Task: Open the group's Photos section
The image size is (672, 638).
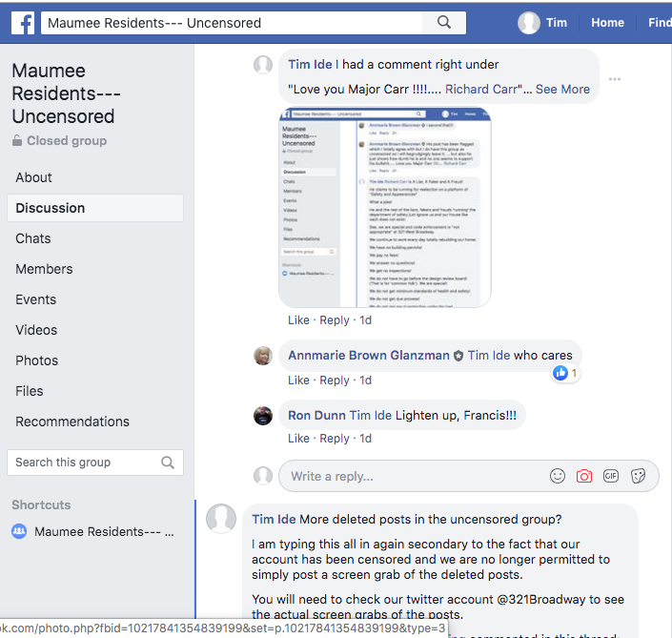Action: (x=37, y=360)
